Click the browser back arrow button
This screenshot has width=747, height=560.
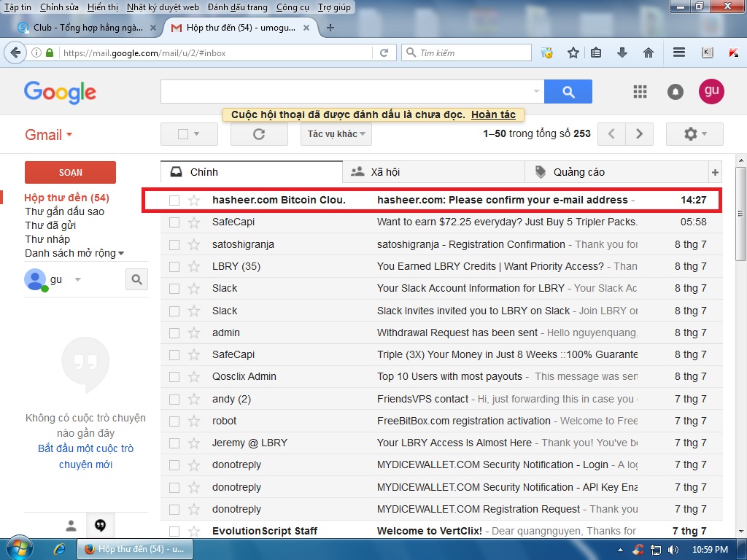[15, 52]
